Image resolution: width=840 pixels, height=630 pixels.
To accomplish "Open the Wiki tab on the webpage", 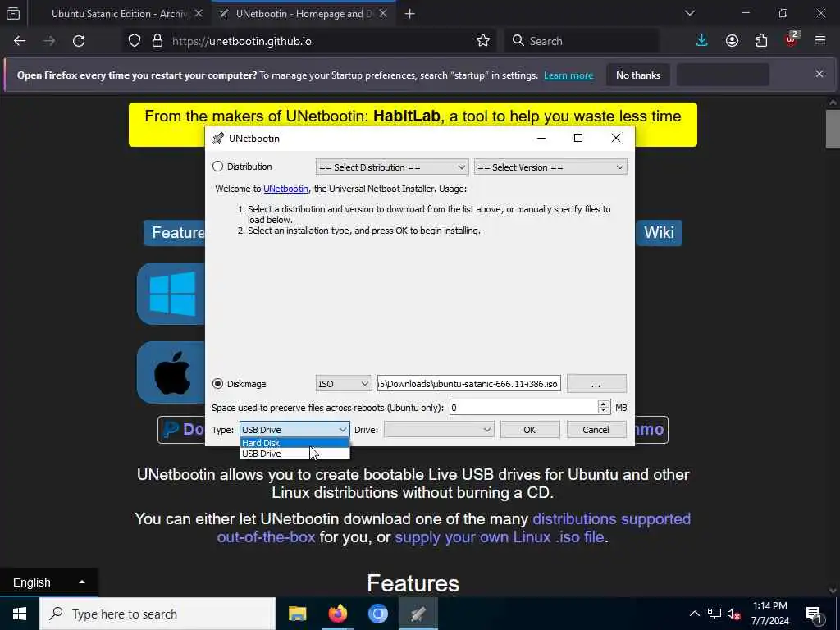I will point(659,233).
